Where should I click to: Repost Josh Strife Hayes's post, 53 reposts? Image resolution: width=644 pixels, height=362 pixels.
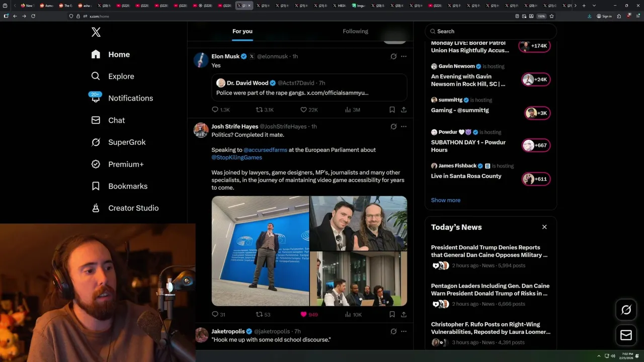[x=263, y=314]
